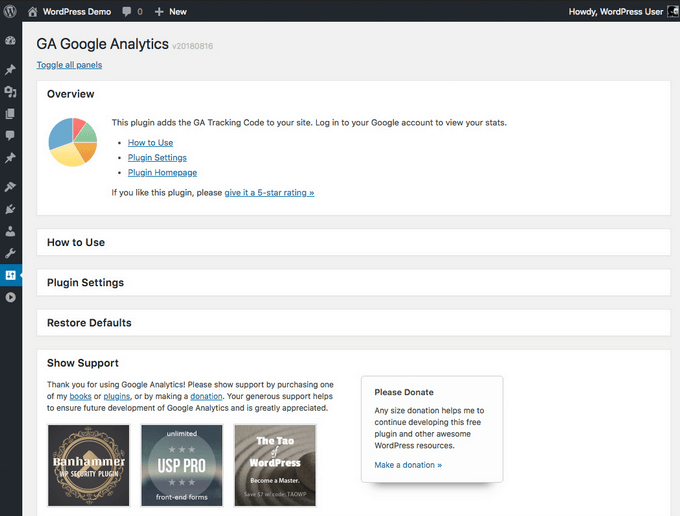Image resolution: width=680 pixels, height=516 pixels.
Task: Open Appearance using the paintbrush sidebar icon
Action: [x=10, y=187]
